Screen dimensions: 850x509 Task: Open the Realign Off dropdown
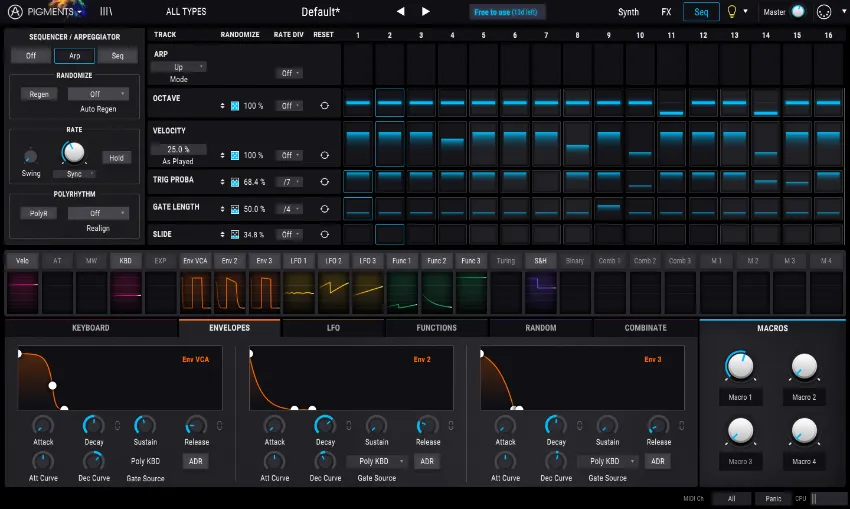tap(98, 214)
